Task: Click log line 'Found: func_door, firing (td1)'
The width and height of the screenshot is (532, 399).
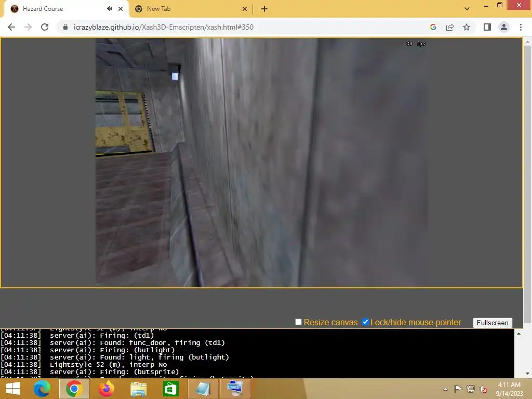Action: point(137,343)
